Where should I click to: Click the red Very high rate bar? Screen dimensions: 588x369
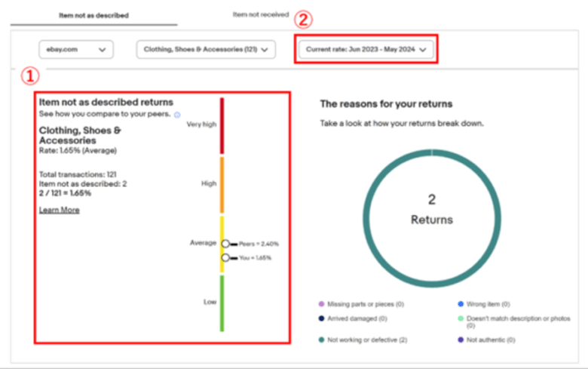click(222, 125)
